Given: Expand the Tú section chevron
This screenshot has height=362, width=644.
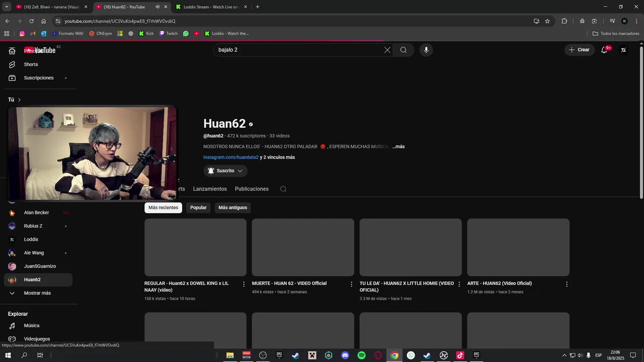Looking at the screenshot, I should pyautogui.click(x=19, y=100).
